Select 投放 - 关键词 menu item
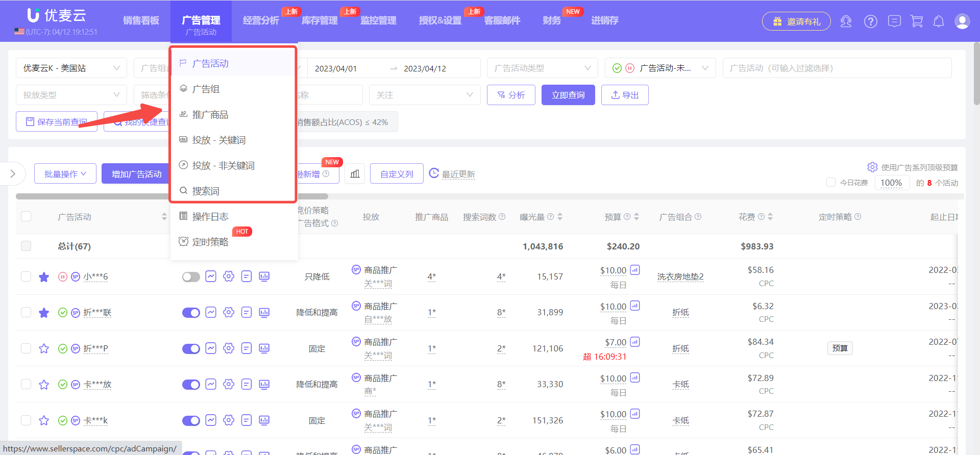Image resolution: width=980 pixels, height=455 pixels. [234, 140]
